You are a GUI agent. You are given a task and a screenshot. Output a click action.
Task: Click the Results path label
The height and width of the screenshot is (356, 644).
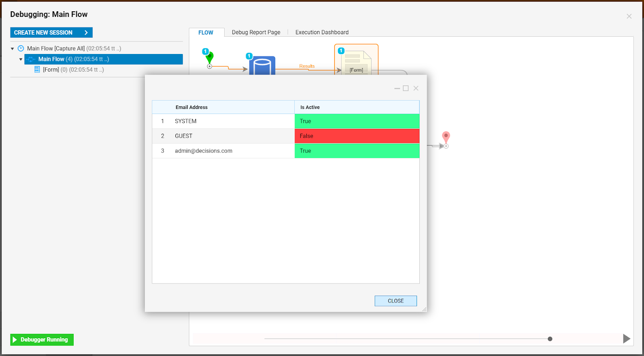coord(307,66)
